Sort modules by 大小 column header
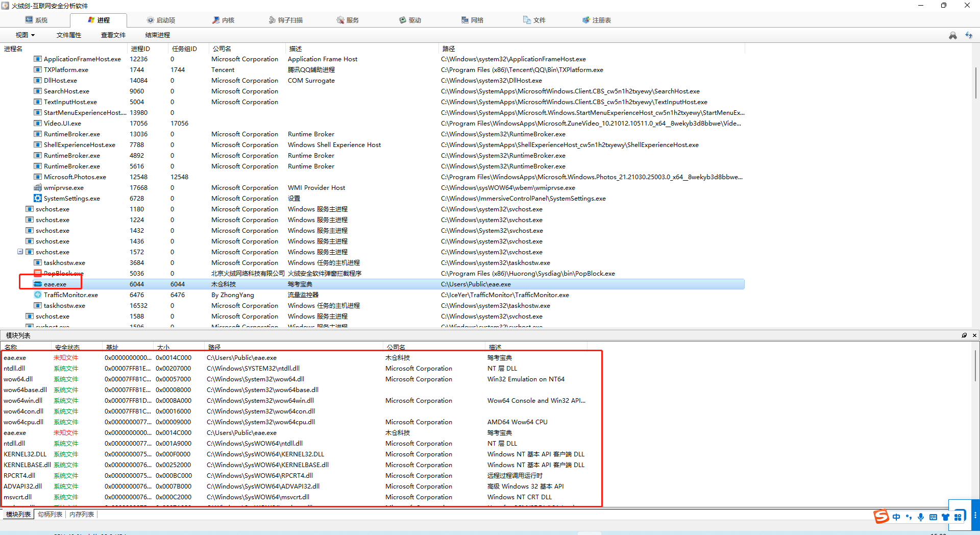980x535 pixels. tap(179, 347)
